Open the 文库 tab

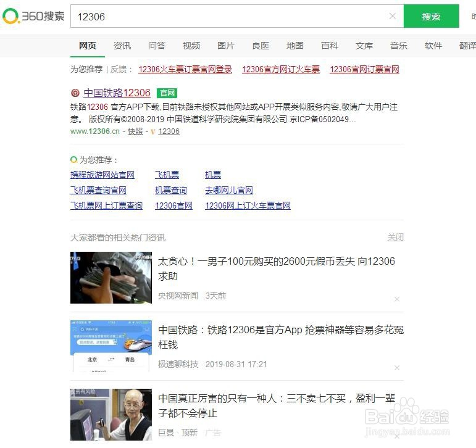[x=364, y=46]
